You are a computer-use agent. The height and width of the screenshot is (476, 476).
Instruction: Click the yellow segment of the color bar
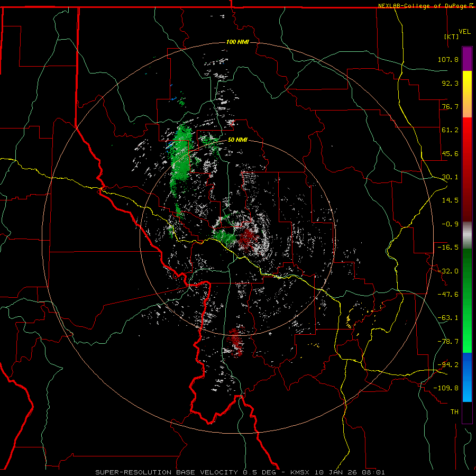467,94
